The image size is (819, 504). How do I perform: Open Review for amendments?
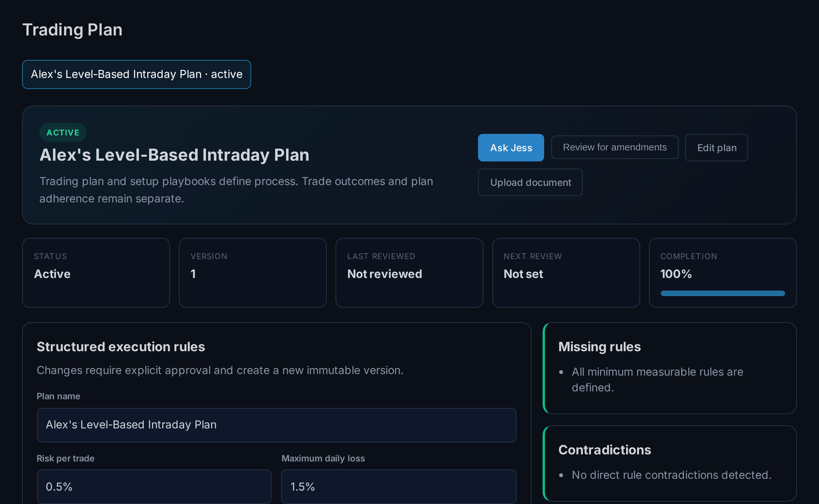pyautogui.click(x=615, y=147)
